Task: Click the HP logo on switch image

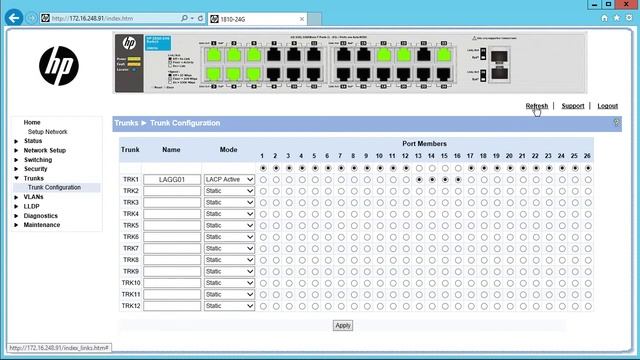Action: tap(129, 43)
